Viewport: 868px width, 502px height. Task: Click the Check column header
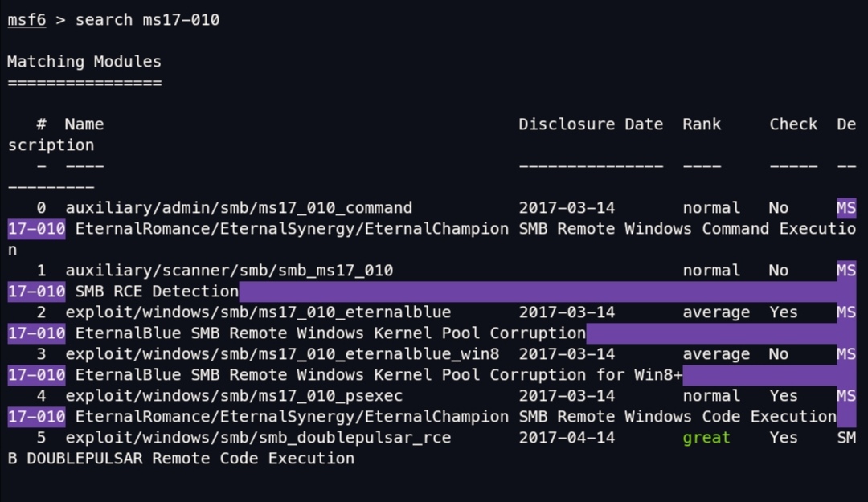click(792, 124)
